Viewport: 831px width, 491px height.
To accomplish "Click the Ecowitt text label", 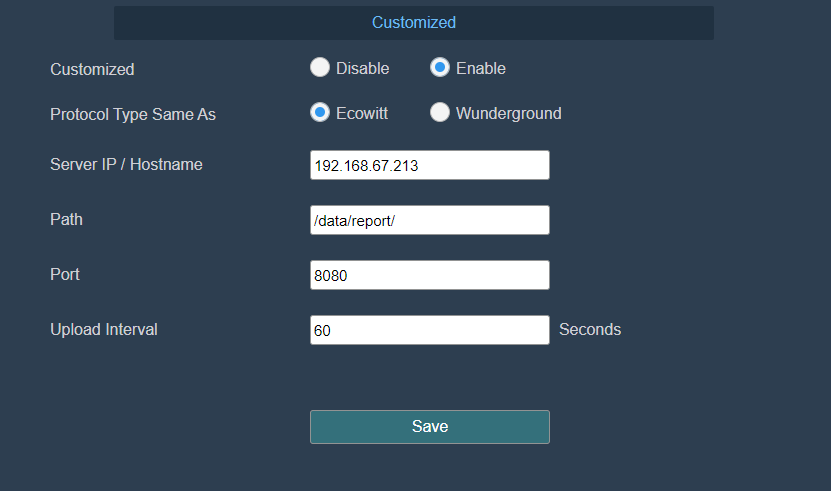I will [x=362, y=113].
